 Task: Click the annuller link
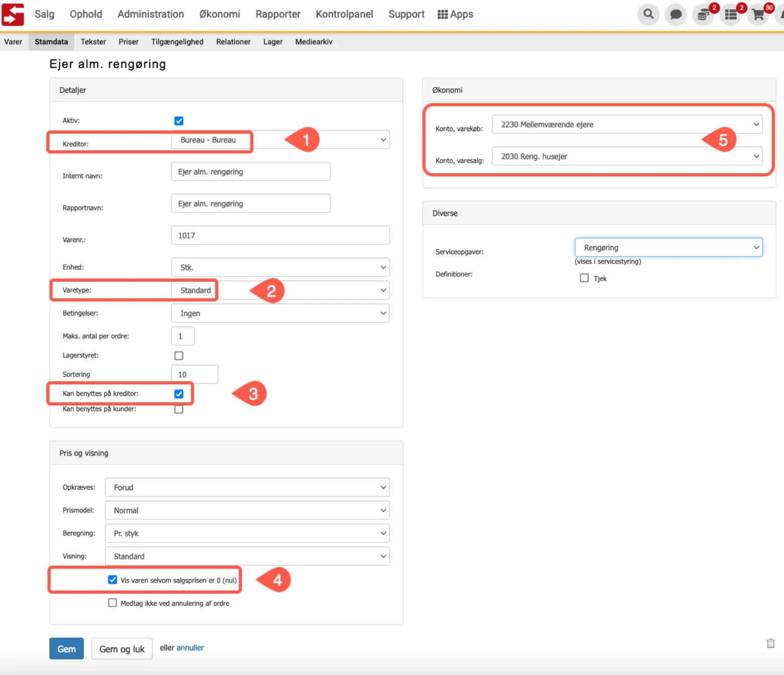(x=190, y=648)
